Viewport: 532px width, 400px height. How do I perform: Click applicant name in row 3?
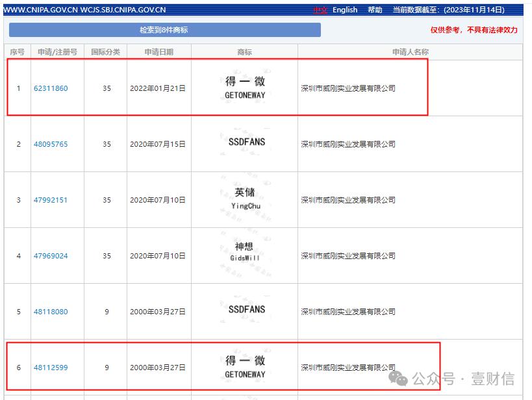coord(348,200)
